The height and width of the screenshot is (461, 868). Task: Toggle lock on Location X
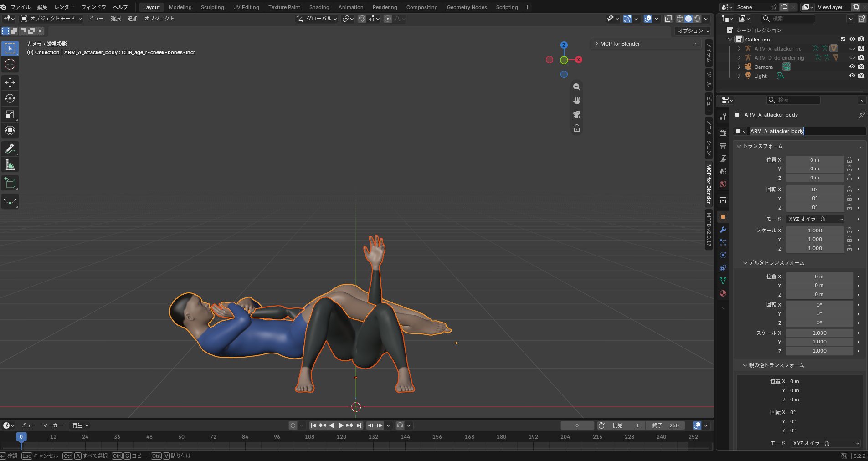coord(849,160)
